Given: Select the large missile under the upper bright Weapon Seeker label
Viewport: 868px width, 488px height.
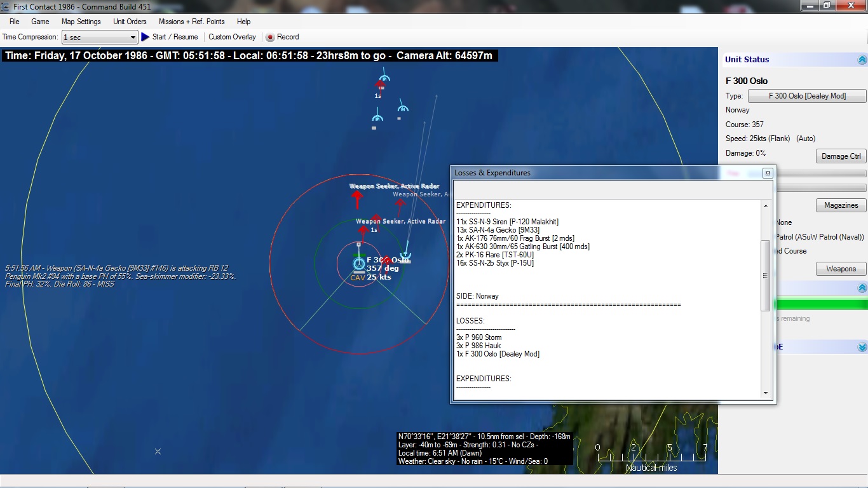Looking at the screenshot, I should (x=356, y=200).
